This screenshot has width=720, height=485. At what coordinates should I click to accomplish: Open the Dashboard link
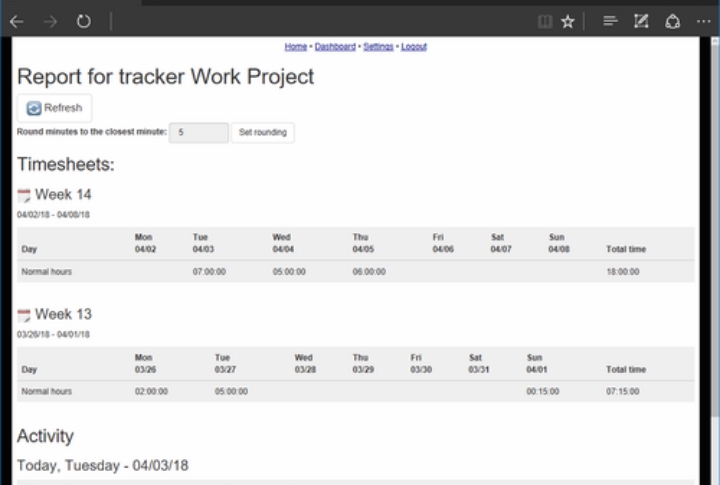coord(335,47)
